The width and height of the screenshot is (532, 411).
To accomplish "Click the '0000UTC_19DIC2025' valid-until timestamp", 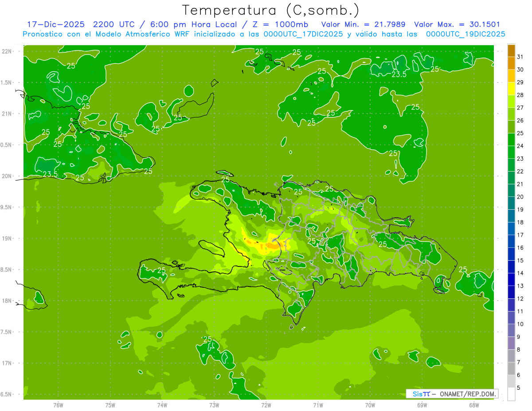I will click(465, 34).
